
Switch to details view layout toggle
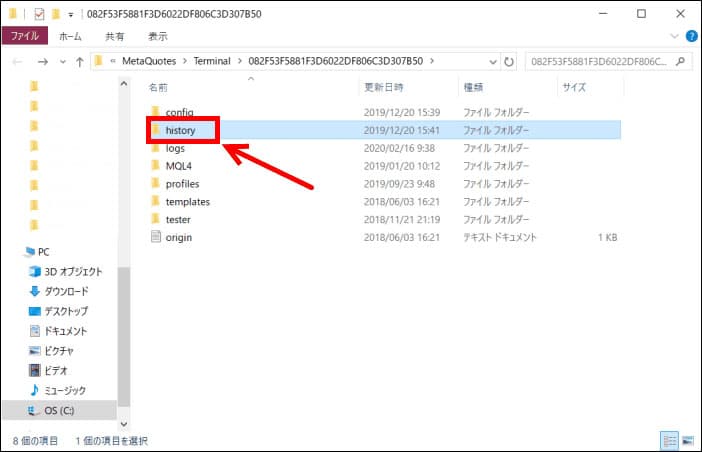pyautogui.click(x=669, y=440)
